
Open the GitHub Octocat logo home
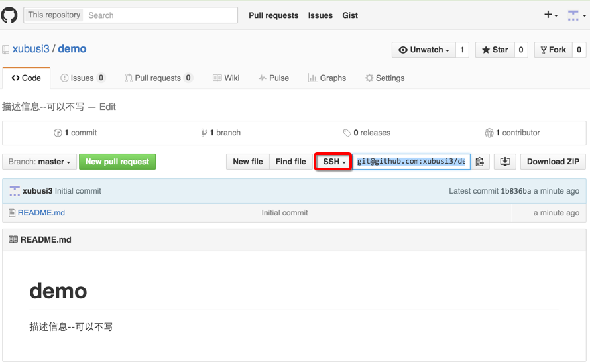[x=9, y=15]
